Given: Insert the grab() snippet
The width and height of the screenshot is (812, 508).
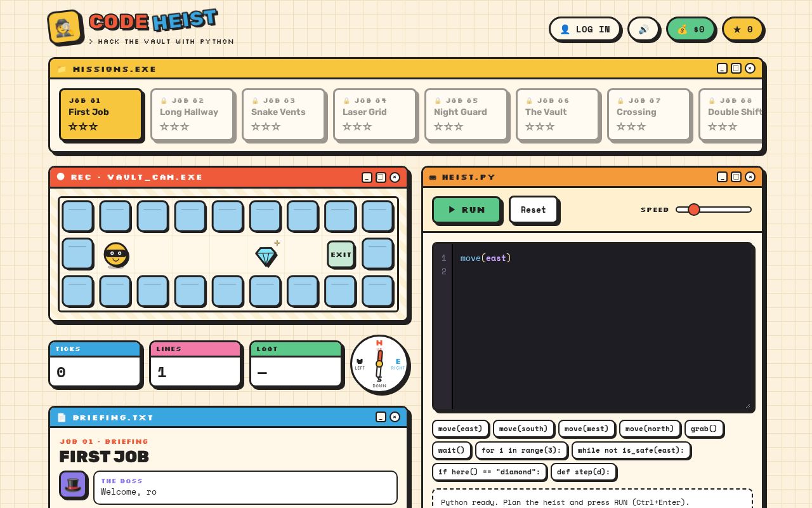Looking at the screenshot, I should pos(704,429).
